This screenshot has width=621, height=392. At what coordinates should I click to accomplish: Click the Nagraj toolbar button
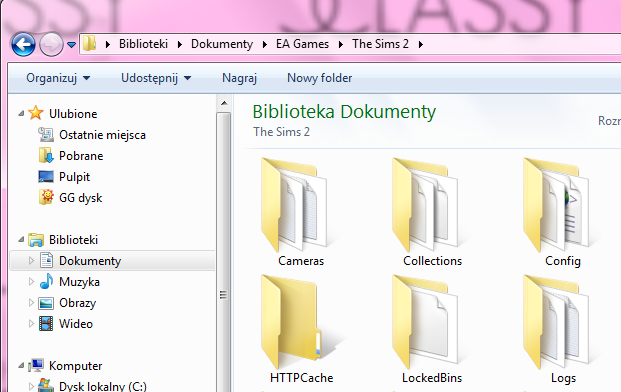[x=239, y=78]
